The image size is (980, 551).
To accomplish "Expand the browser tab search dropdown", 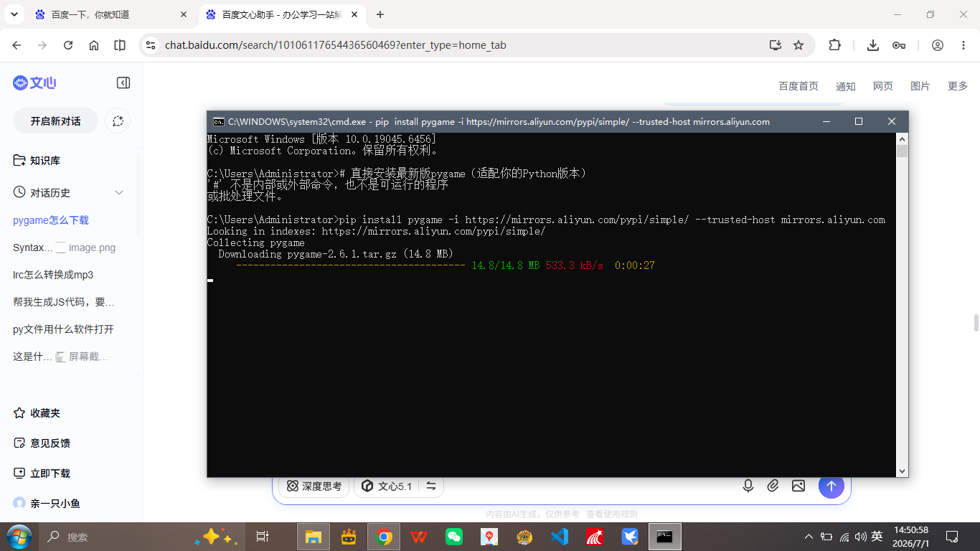I will [16, 14].
